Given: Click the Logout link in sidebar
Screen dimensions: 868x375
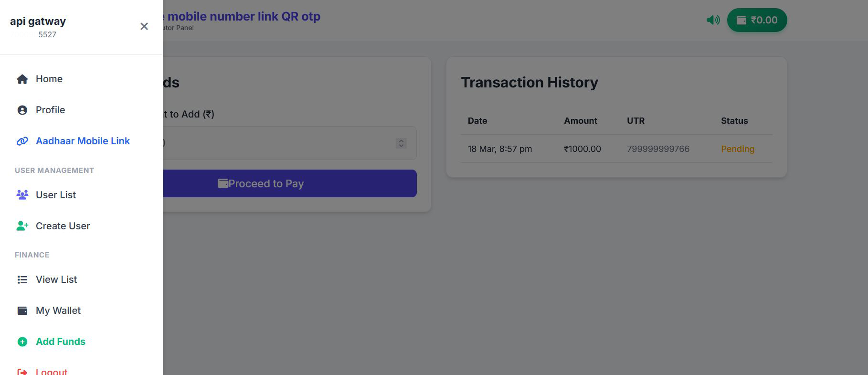Looking at the screenshot, I should point(51,372).
